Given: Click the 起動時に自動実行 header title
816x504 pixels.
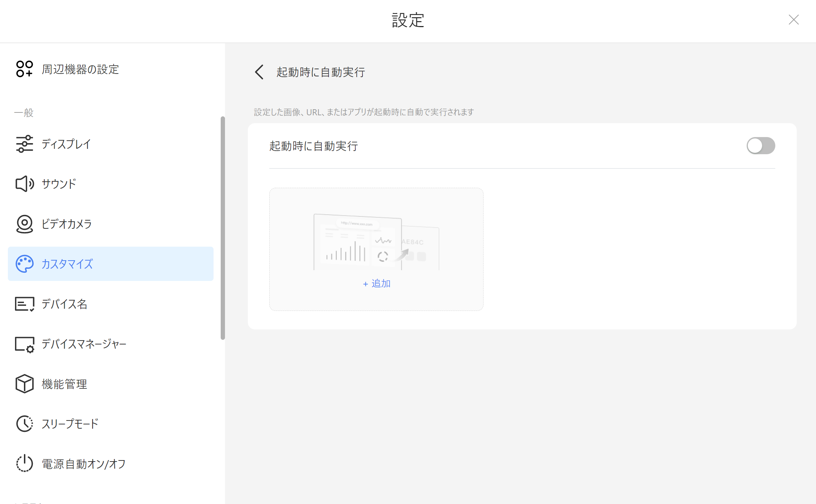Looking at the screenshot, I should pos(320,72).
